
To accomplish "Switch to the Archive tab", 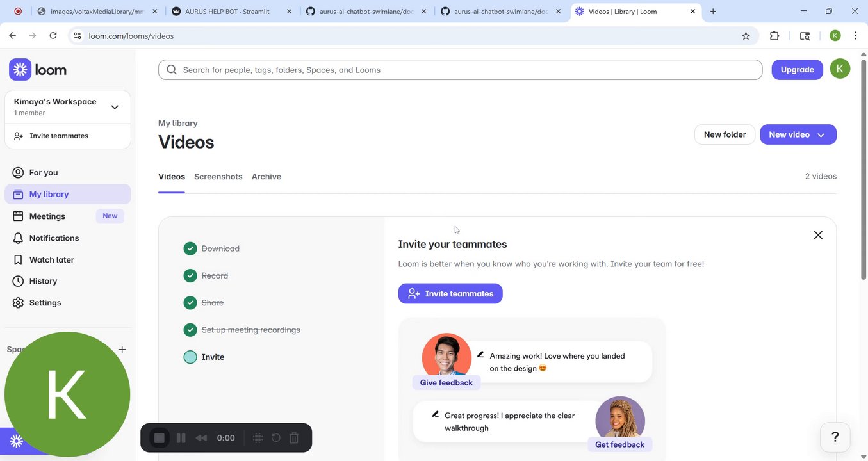I will click(266, 177).
